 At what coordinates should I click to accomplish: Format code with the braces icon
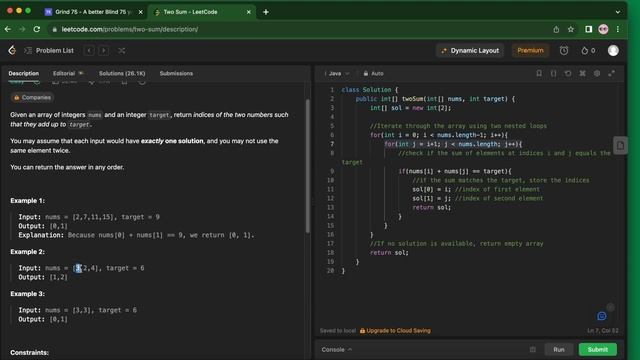(553, 73)
